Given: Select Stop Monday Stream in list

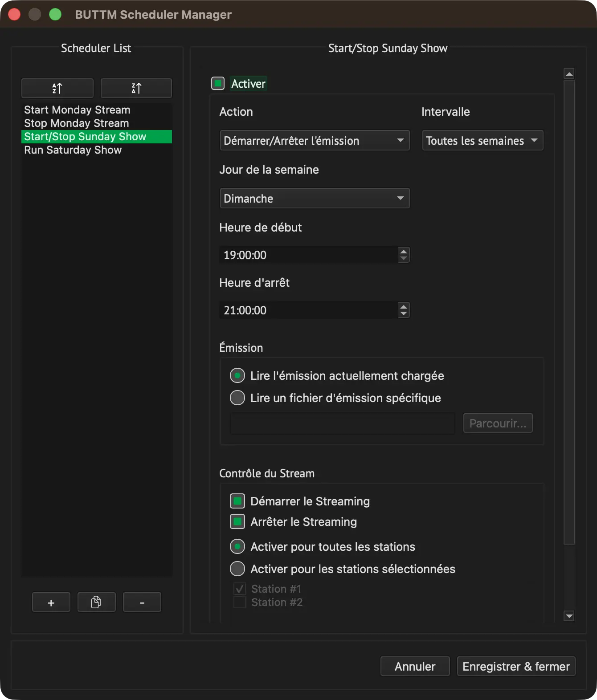Looking at the screenshot, I should [97, 123].
